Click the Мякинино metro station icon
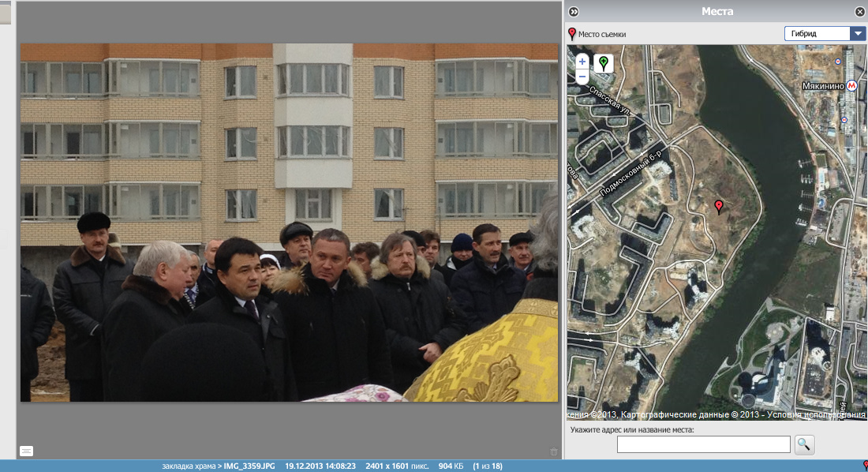Screen dimensions: 868x472 [x=851, y=85]
